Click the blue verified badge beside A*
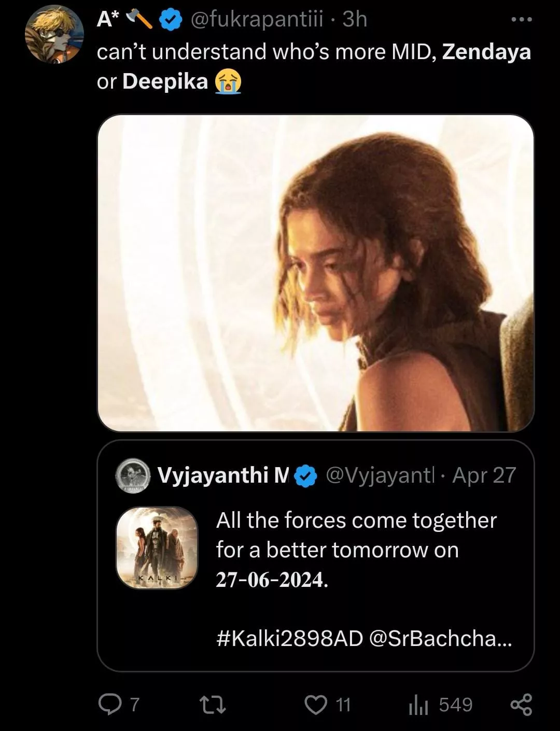 tap(170, 20)
